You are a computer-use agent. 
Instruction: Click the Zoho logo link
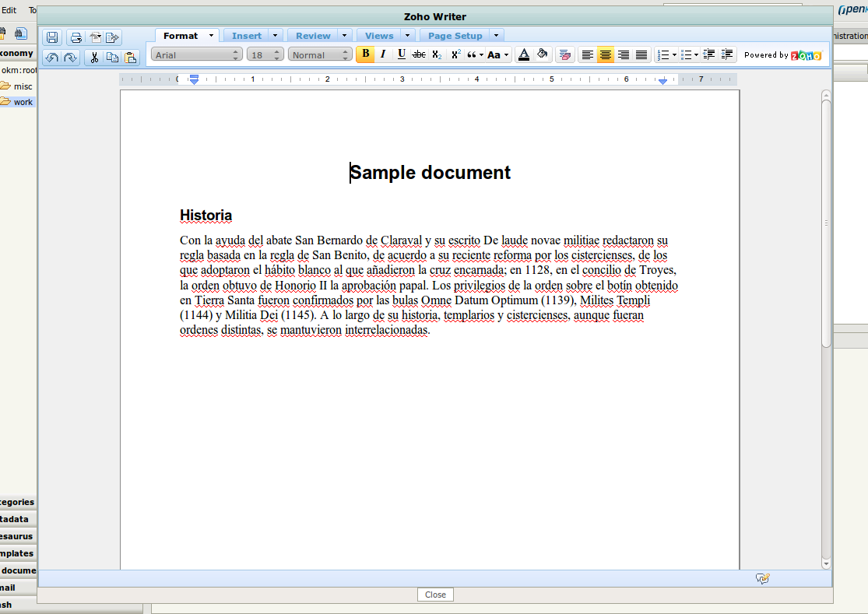point(806,55)
